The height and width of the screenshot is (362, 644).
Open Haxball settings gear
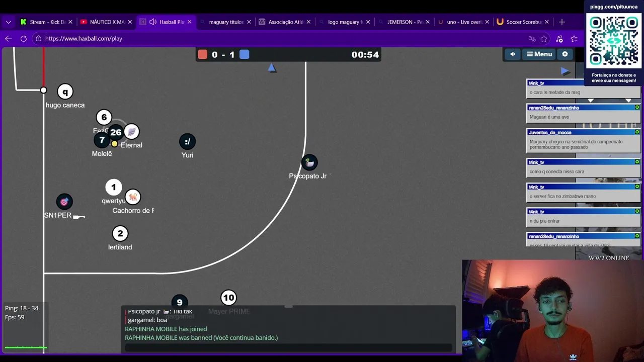pos(565,54)
